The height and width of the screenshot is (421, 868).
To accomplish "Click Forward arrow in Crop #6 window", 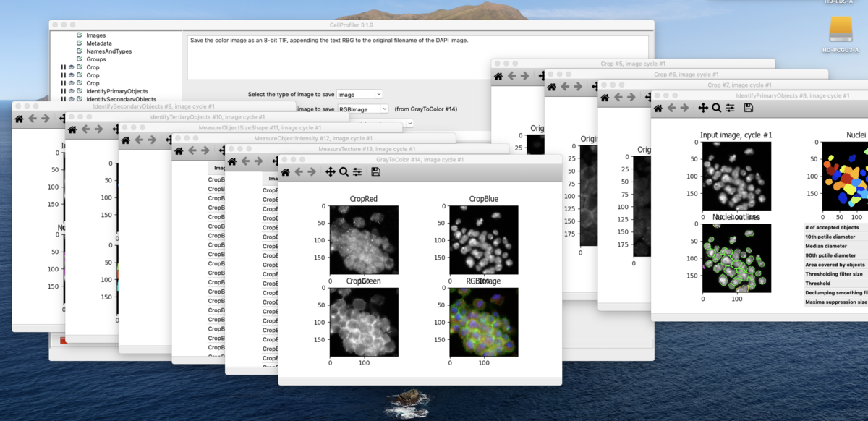I will coord(578,87).
